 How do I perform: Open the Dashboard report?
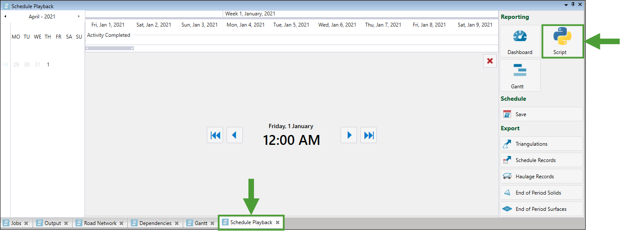point(520,42)
